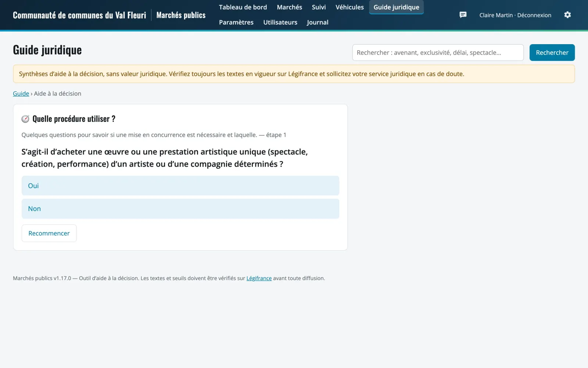The image size is (588, 368).
Task: Answer Oui to the question
Action: pyautogui.click(x=180, y=186)
